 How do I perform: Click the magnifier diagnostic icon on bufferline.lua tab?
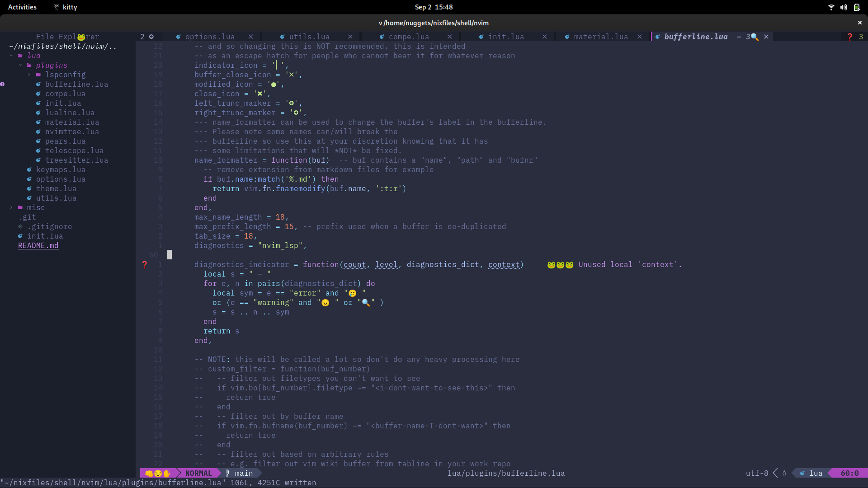click(x=755, y=37)
